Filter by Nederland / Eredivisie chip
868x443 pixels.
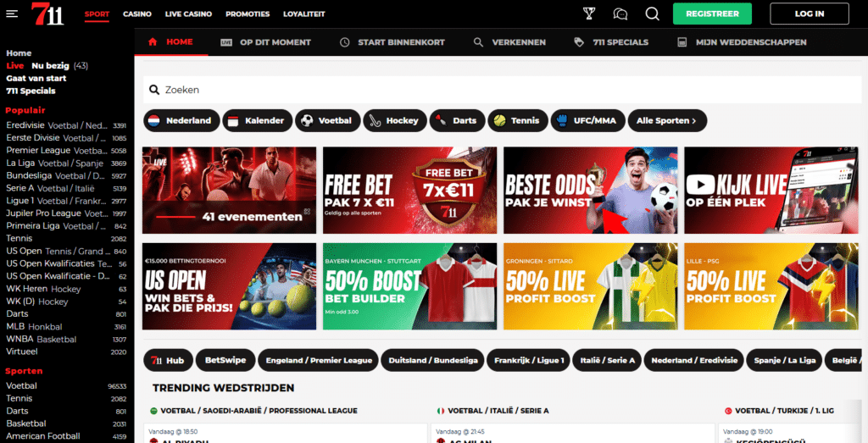click(x=694, y=361)
